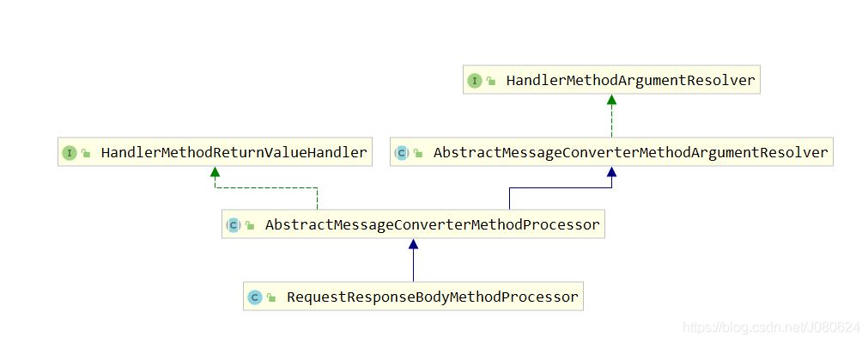Select the HandlerMethodReturnValueHandler node label
The width and height of the screenshot is (868, 343).
pyautogui.click(x=234, y=153)
